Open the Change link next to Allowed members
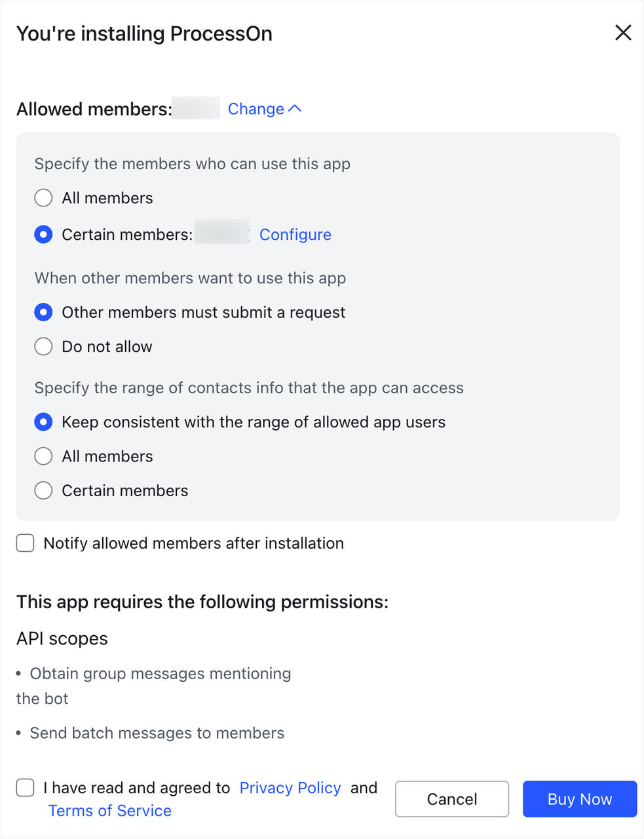The width and height of the screenshot is (644, 839). 256,109
